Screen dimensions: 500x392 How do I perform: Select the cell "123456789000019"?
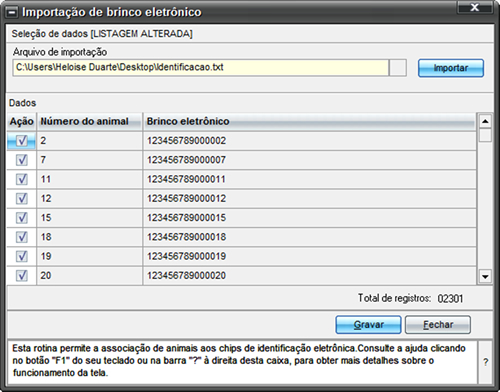click(x=310, y=256)
